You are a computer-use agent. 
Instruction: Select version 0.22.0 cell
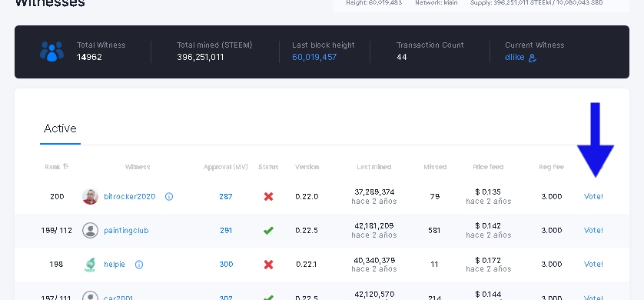(307, 196)
